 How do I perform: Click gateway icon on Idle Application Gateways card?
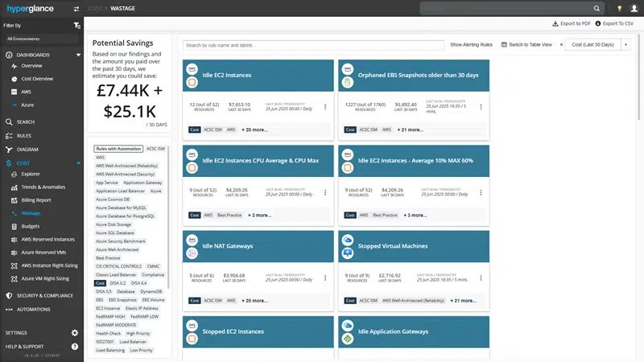348,339
